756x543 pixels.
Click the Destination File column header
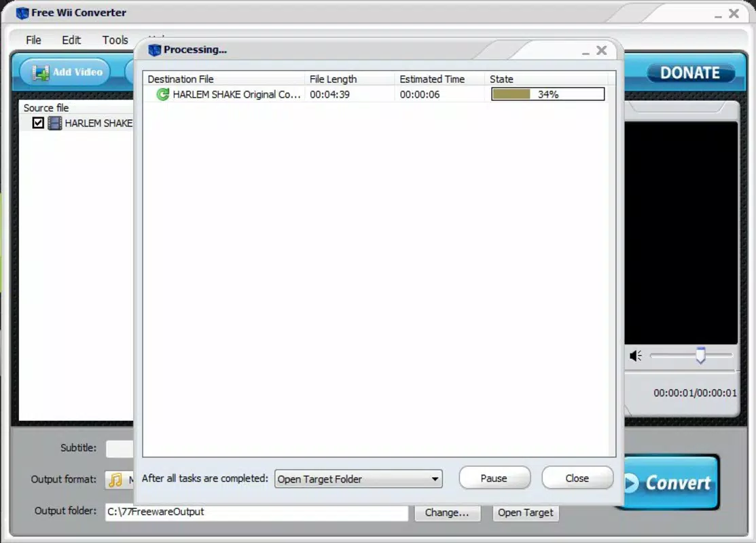coord(224,79)
